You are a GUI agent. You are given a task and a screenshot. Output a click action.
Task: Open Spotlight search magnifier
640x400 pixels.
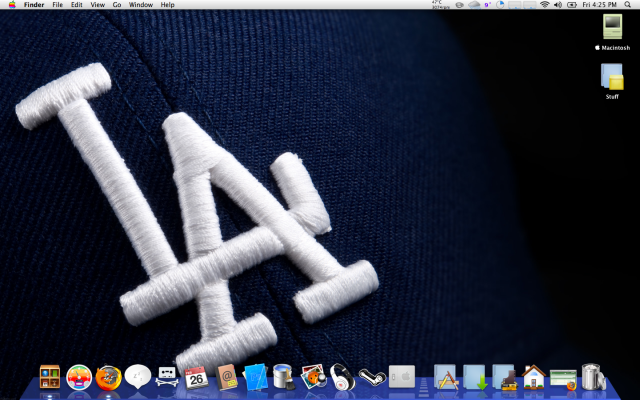(x=627, y=4)
